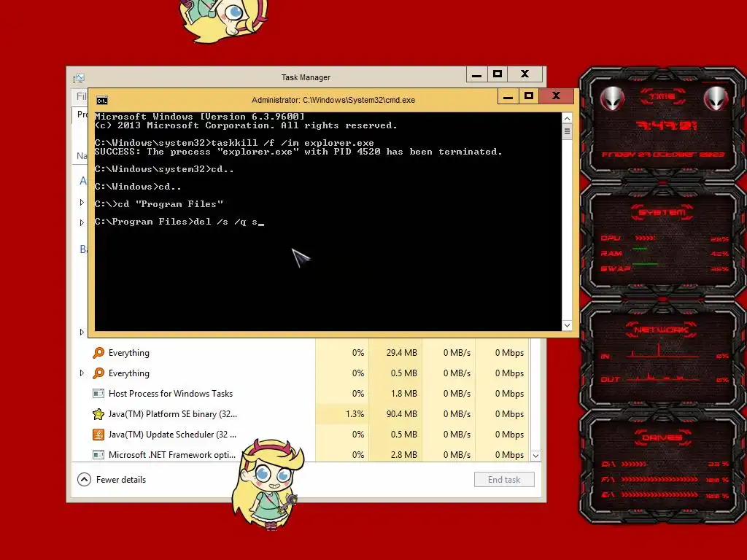Minimize the cmd.exe window
The width and height of the screenshot is (747, 560).
pos(508,96)
